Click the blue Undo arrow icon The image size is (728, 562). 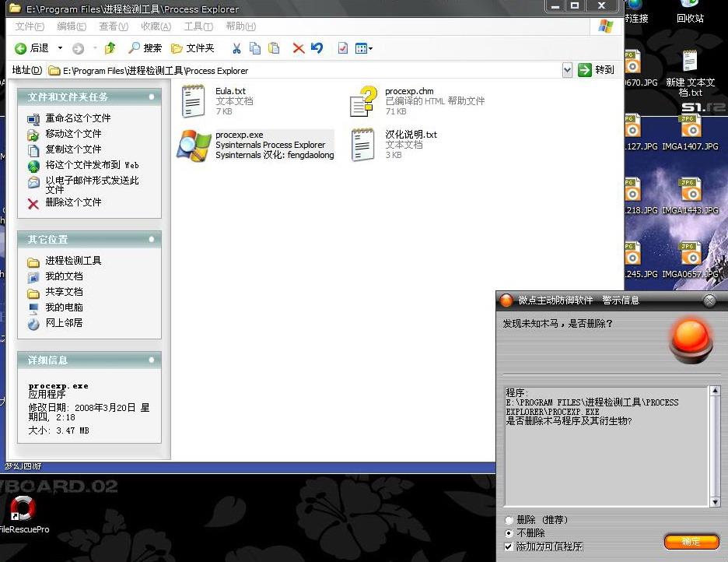(x=317, y=47)
